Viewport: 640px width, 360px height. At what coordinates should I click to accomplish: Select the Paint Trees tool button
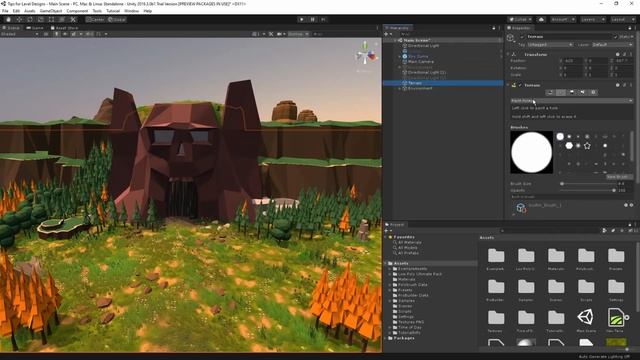tap(571, 92)
